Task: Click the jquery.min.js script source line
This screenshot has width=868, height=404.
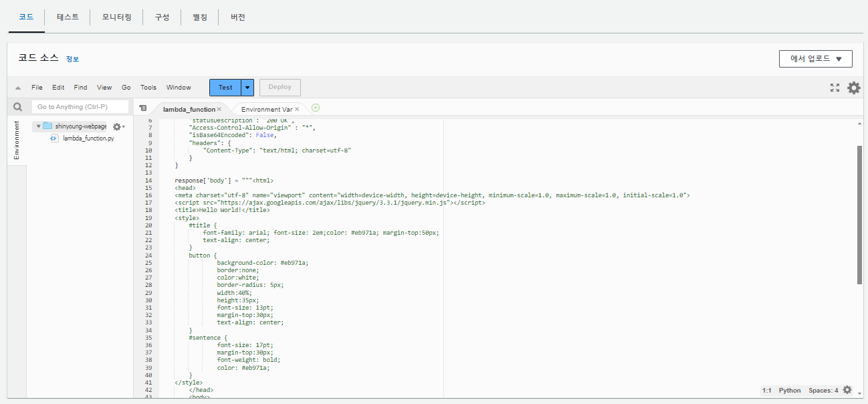Action: coord(330,202)
